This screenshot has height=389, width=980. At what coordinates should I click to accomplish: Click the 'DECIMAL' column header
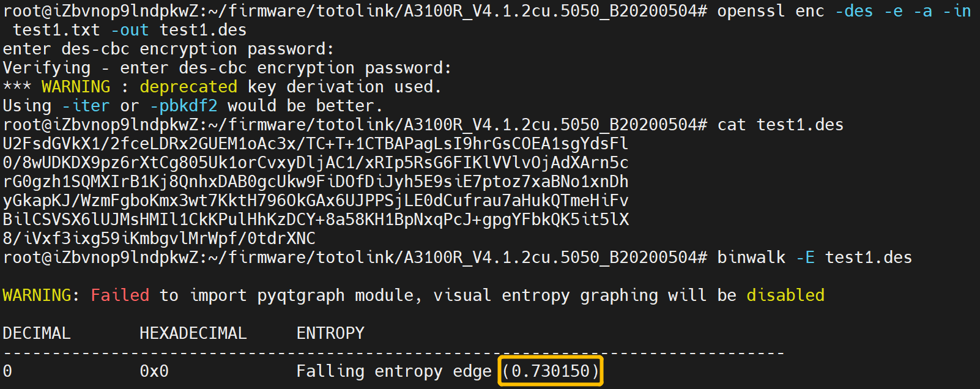(x=37, y=333)
